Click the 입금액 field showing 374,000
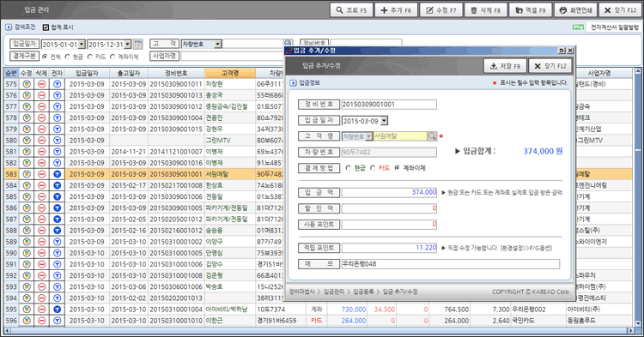 (x=389, y=192)
